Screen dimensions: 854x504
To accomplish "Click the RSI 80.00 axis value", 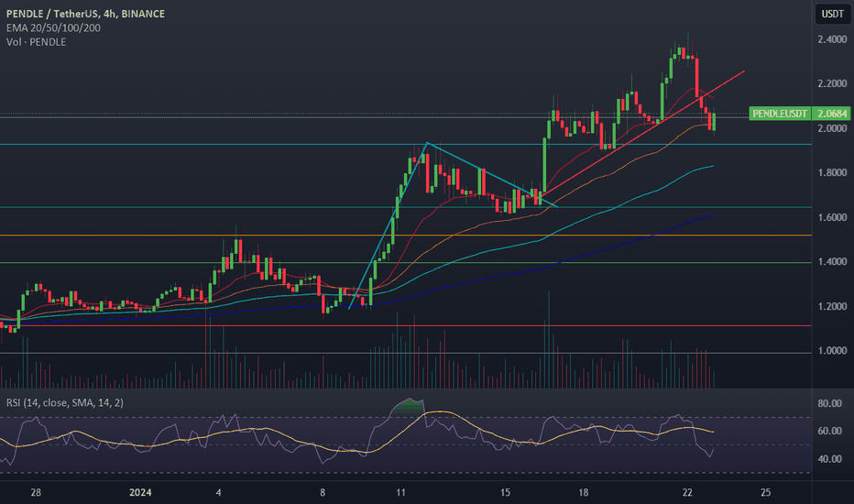I will (x=829, y=404).
